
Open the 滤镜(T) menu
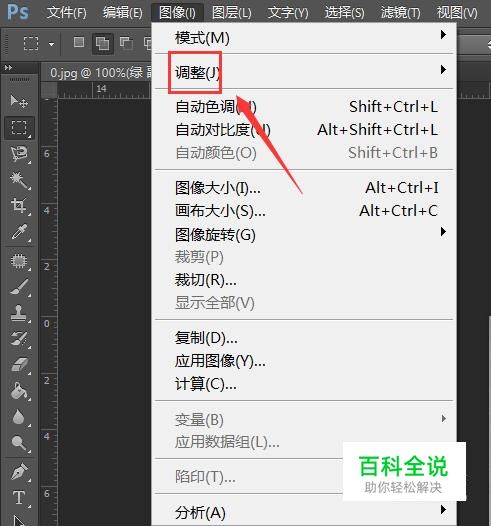(400, 13)
